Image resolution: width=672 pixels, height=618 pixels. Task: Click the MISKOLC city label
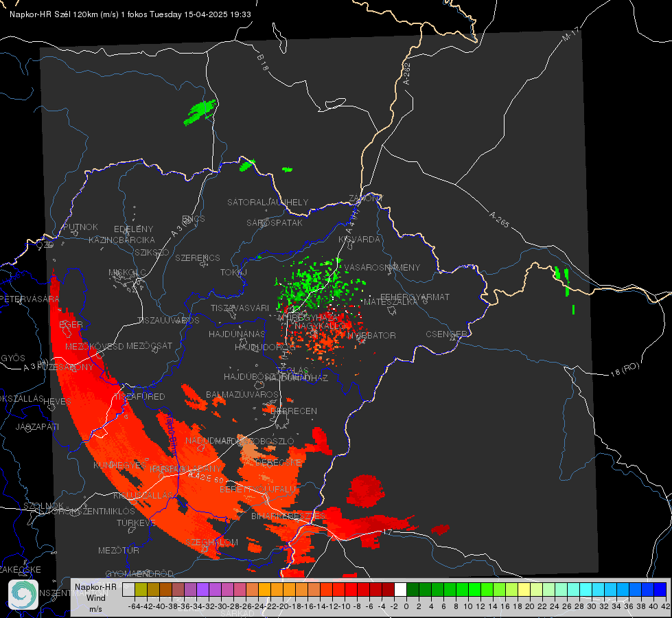coord(127,273)
